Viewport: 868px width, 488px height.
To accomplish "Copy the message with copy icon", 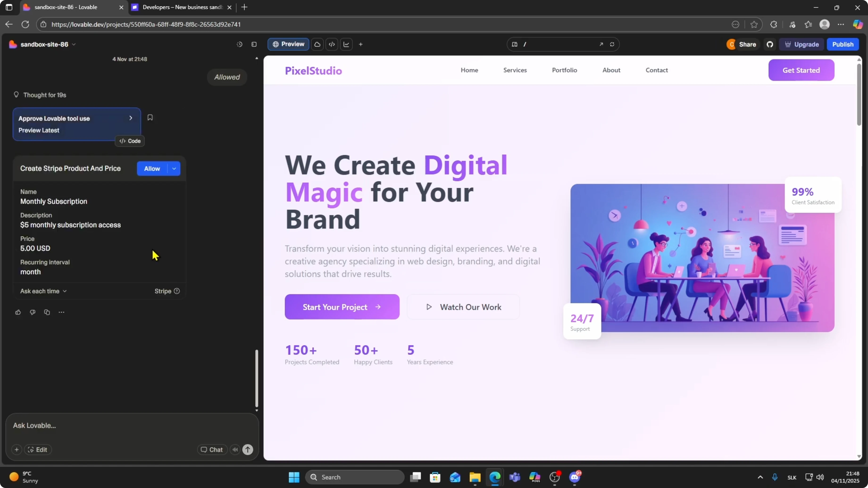I will tap(47, 312).
